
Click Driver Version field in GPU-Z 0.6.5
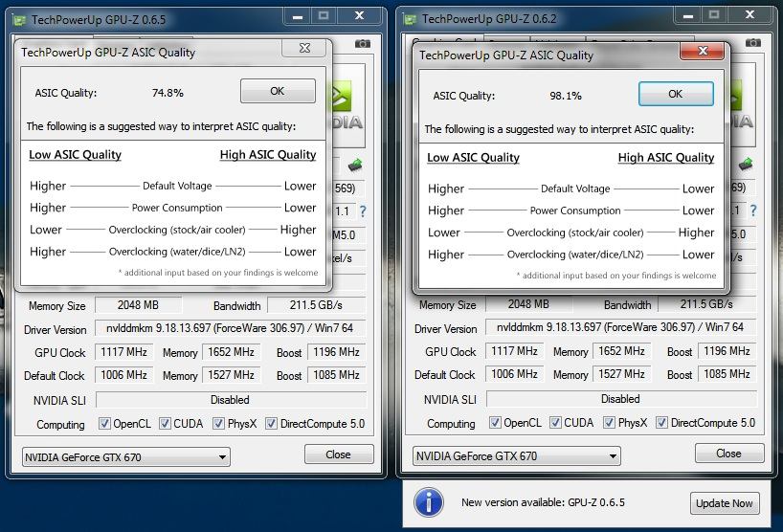click(230, 328)
